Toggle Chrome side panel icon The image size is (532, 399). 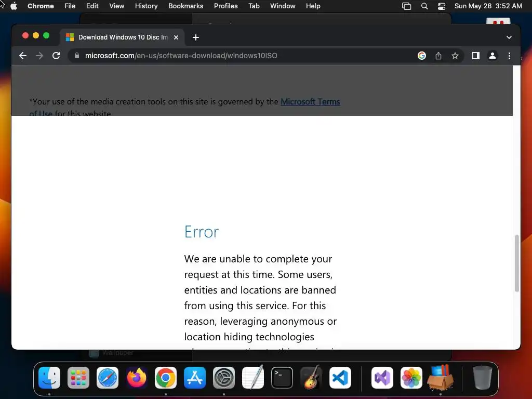tap(476, 56)
